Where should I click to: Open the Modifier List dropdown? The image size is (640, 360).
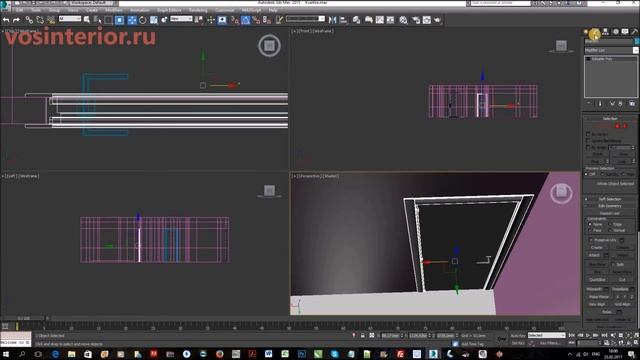point(636,50)
